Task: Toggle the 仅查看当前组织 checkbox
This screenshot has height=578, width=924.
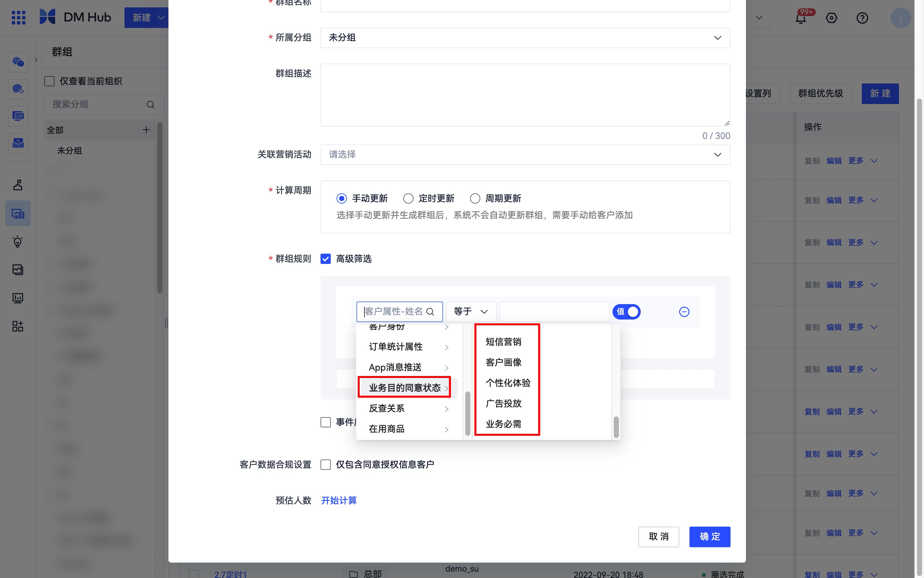Action: tap(49, 81)
